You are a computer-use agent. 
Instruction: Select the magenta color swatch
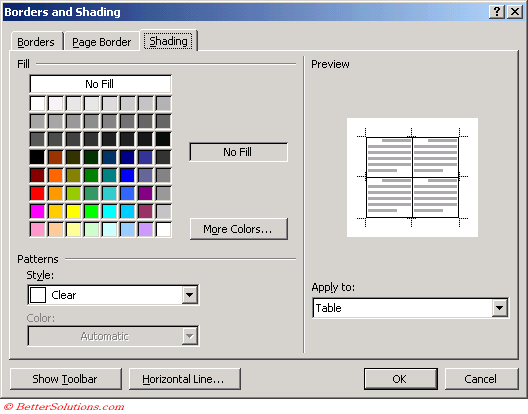pos(37,212)
